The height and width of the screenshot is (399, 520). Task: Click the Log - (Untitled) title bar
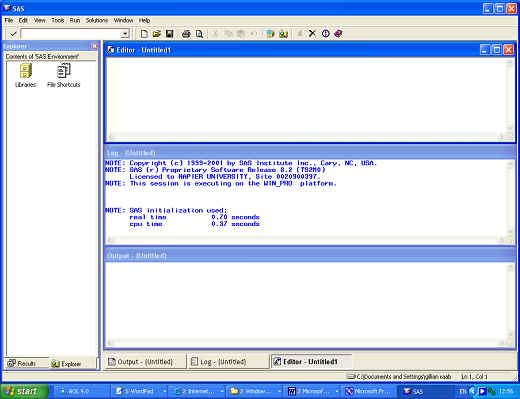(x=309, y=153)
